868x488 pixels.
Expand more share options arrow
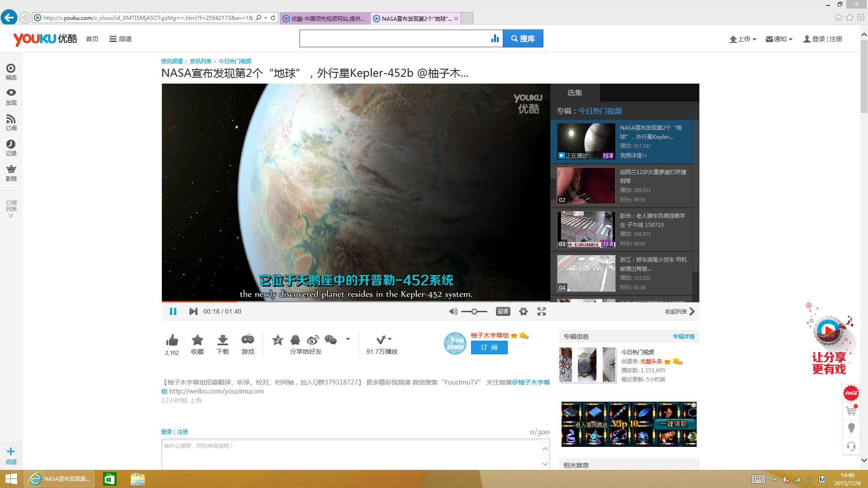pyautogui.click(x=348, y=339)
